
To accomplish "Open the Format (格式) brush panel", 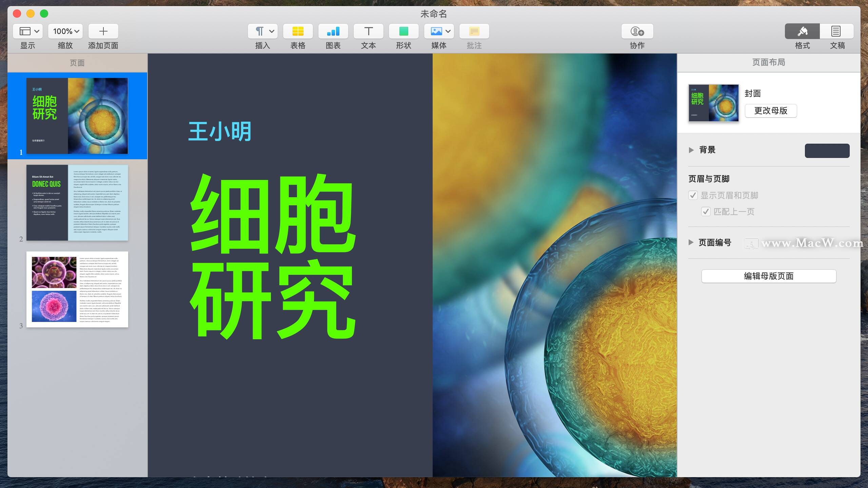I will [802, 31].
